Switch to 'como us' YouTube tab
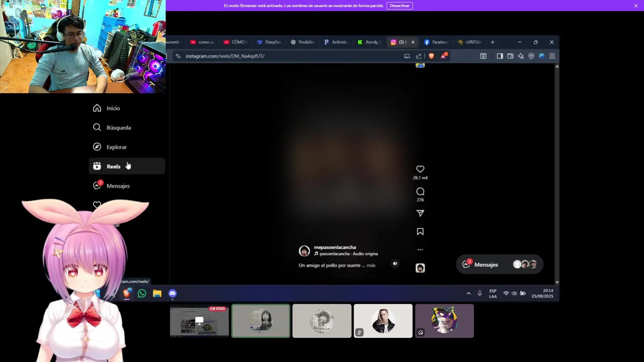The width and height of the screenshot is (644, 362). pos(202,42)
